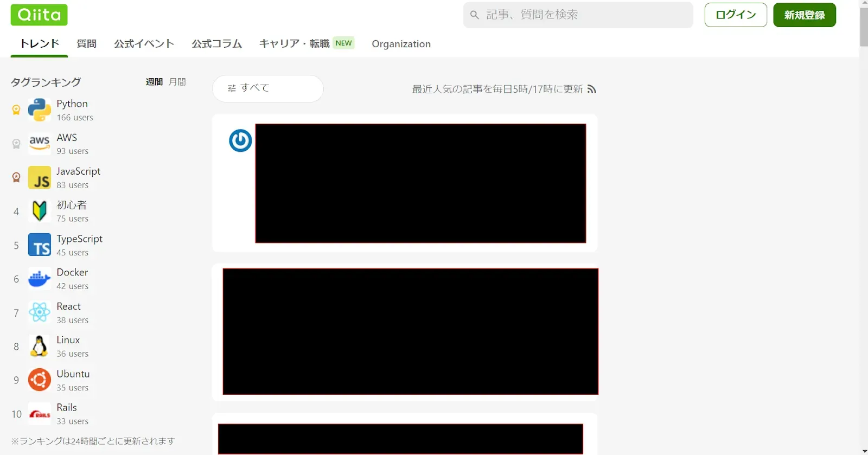
Task: Open the すべて filter dropdown
Action: coord(267,88)
